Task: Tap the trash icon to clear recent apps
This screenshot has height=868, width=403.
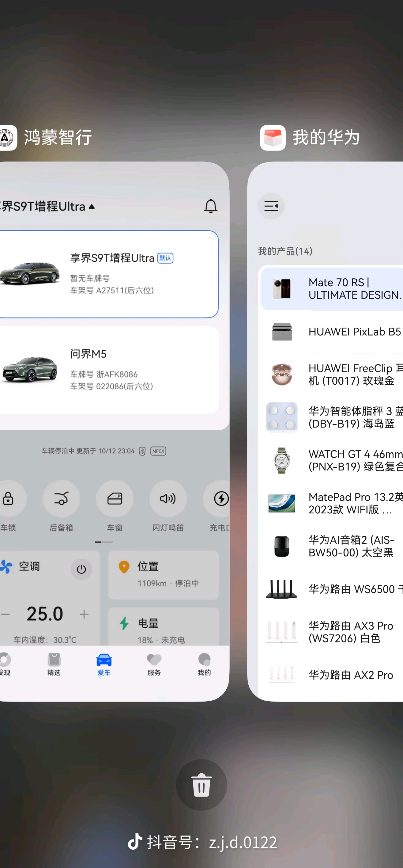Action: 201,785
